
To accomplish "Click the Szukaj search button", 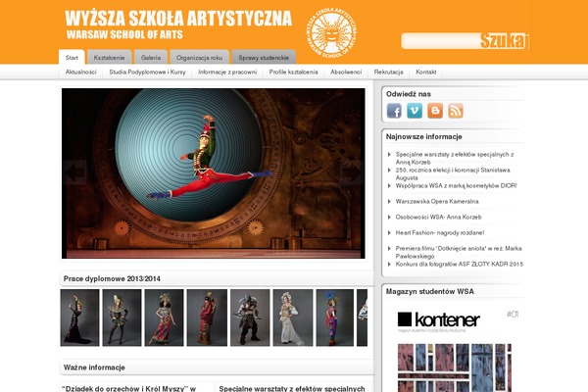I will point(505,41).
